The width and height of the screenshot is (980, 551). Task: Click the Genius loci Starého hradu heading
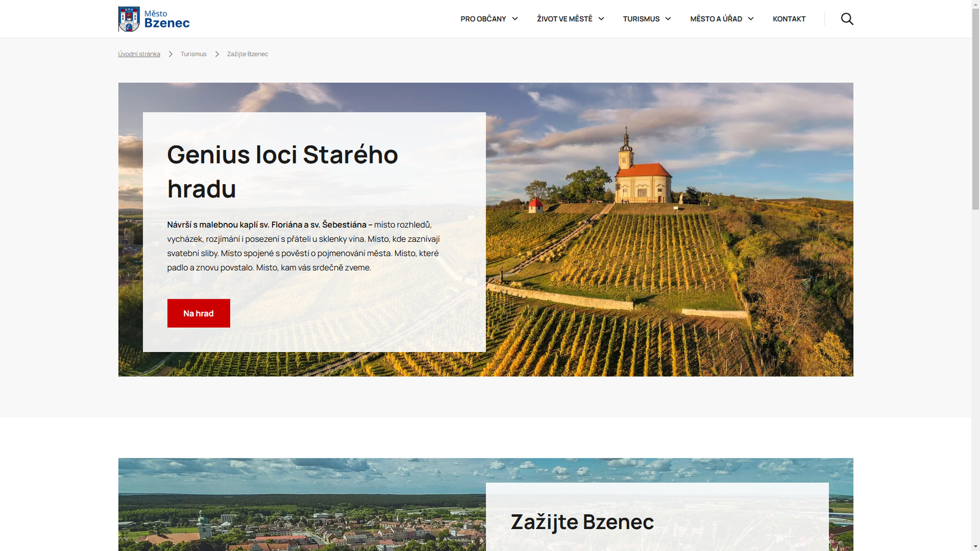(x=282, y=171)
